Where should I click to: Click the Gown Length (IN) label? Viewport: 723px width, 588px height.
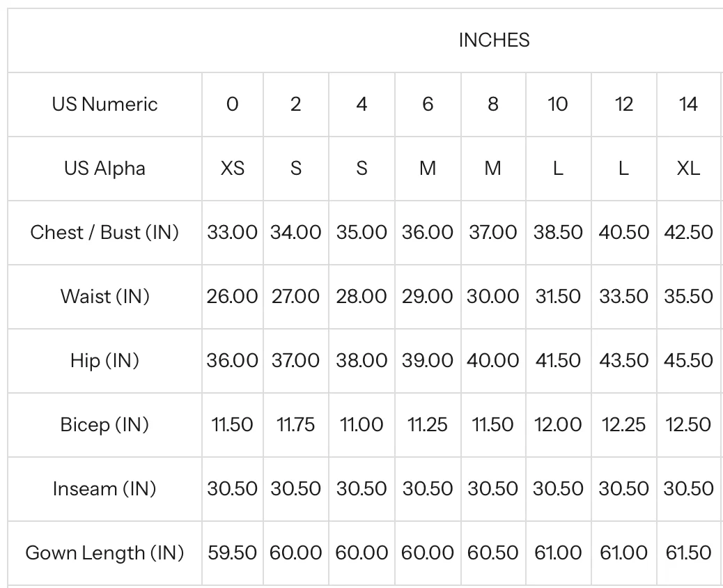pos(104,553)
